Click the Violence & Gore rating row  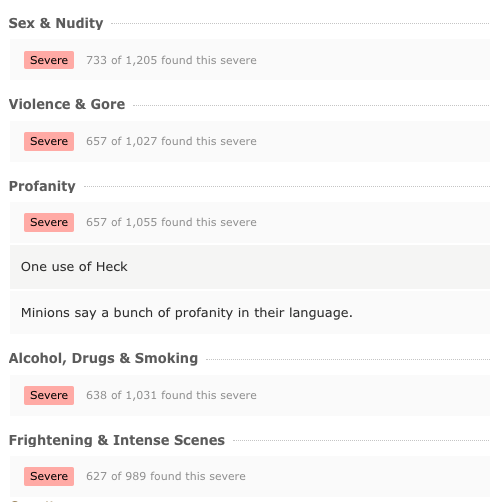(x=250, y=141)
